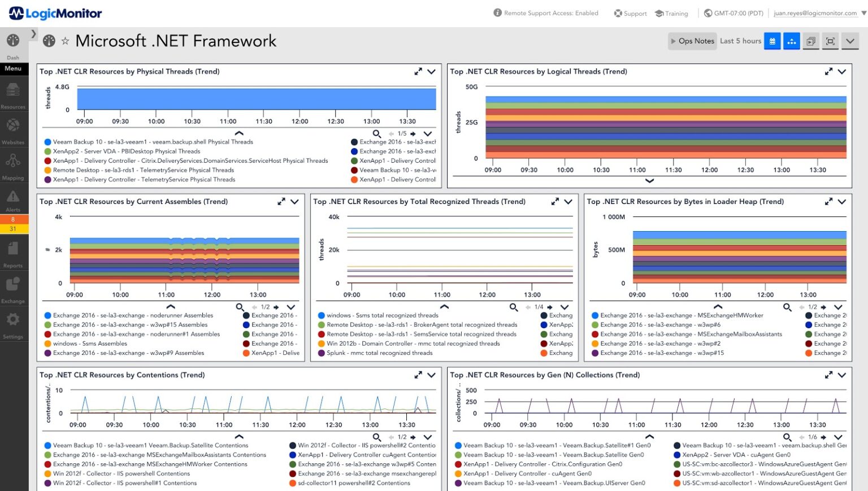
Task: Go to next page of Current Assembles legend
Action: 277,307
